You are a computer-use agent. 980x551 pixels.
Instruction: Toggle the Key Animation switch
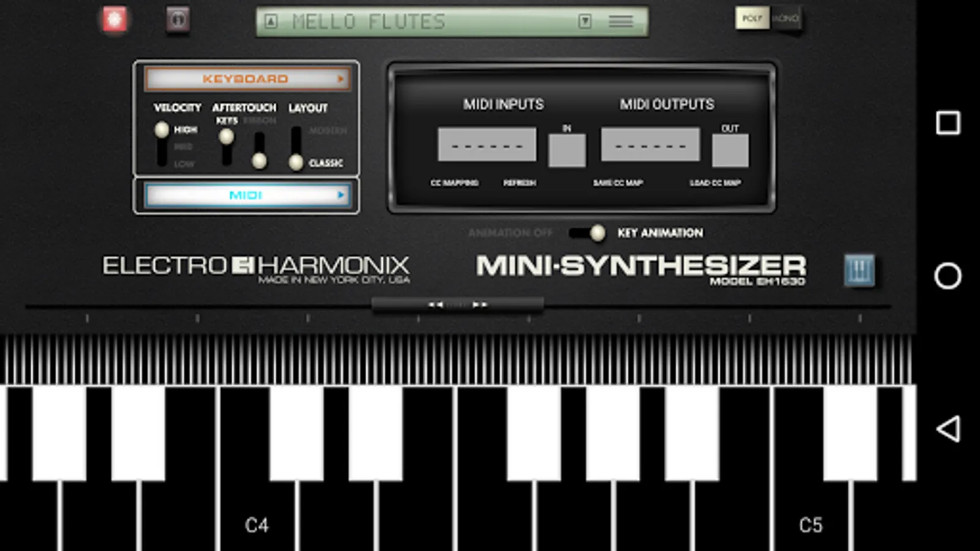point(587,233)
